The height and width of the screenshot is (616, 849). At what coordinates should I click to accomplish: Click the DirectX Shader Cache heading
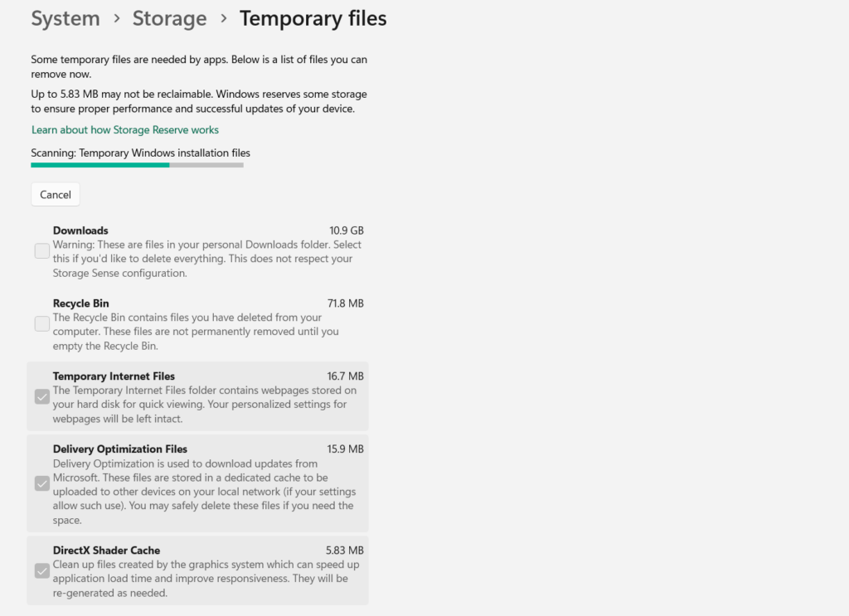click(106, 551)
